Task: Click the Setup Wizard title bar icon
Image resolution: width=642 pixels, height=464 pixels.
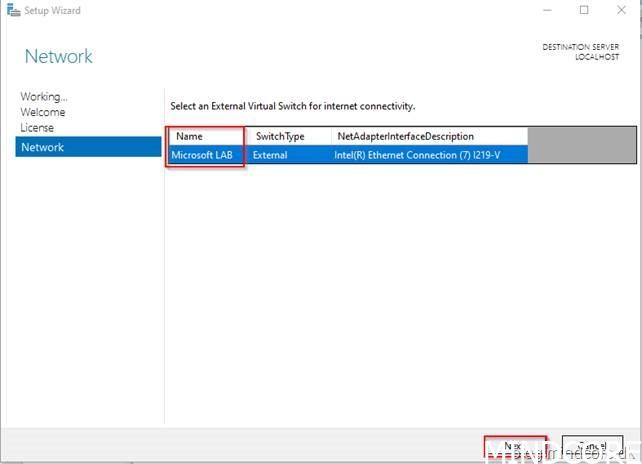Action: tap(13, 11)
